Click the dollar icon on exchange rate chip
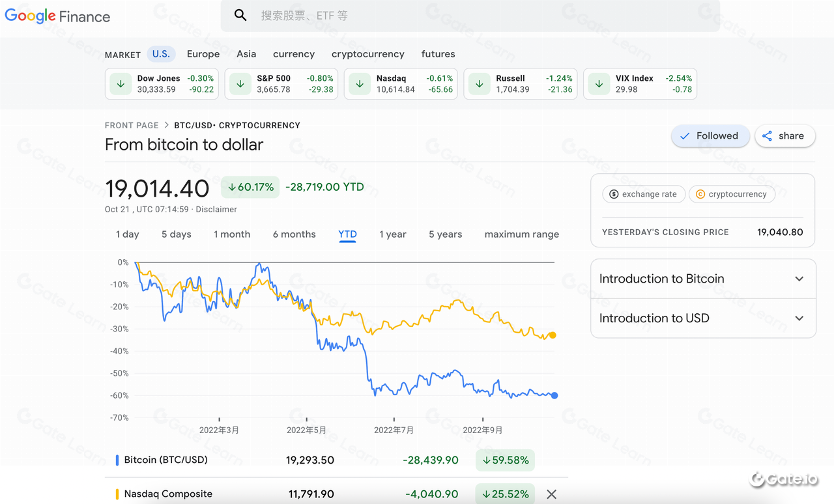This screenshot has width=834, height=504. click(x=613, y=193)
